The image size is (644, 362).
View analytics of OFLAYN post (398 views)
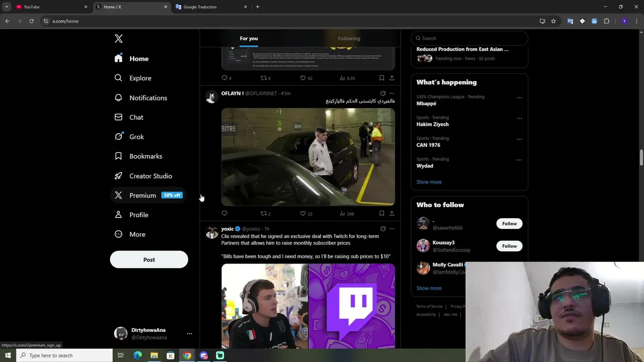(x=347, y=213)
